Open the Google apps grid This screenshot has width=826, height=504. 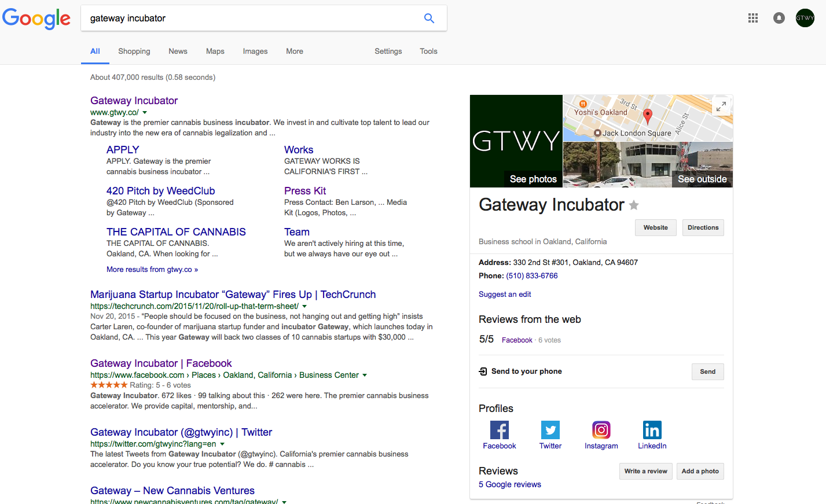pos(753,18)
